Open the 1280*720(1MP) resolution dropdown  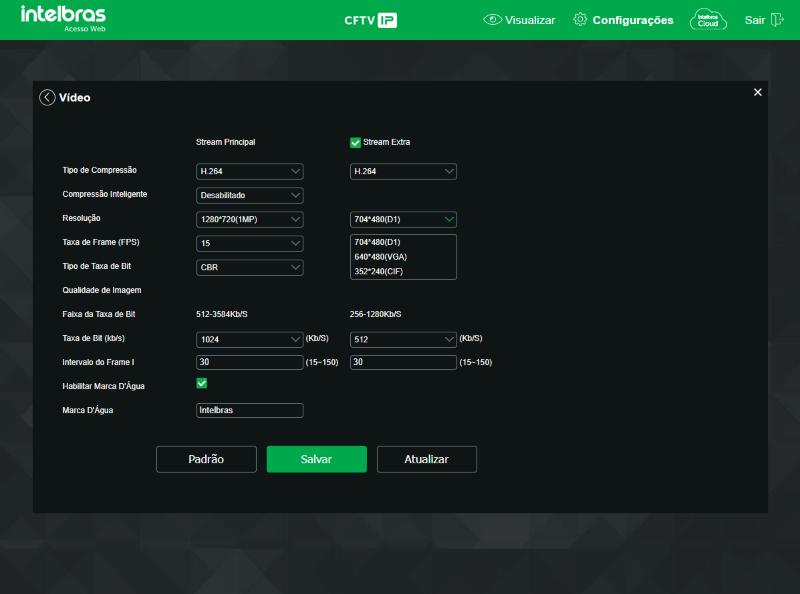(x=249, y=219)
